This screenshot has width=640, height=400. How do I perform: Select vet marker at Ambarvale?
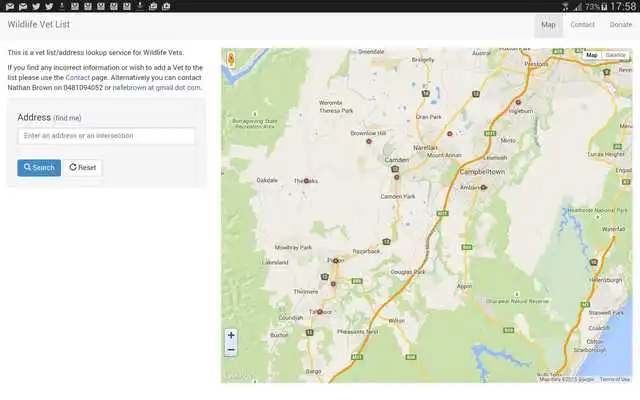tap(483, 188)
